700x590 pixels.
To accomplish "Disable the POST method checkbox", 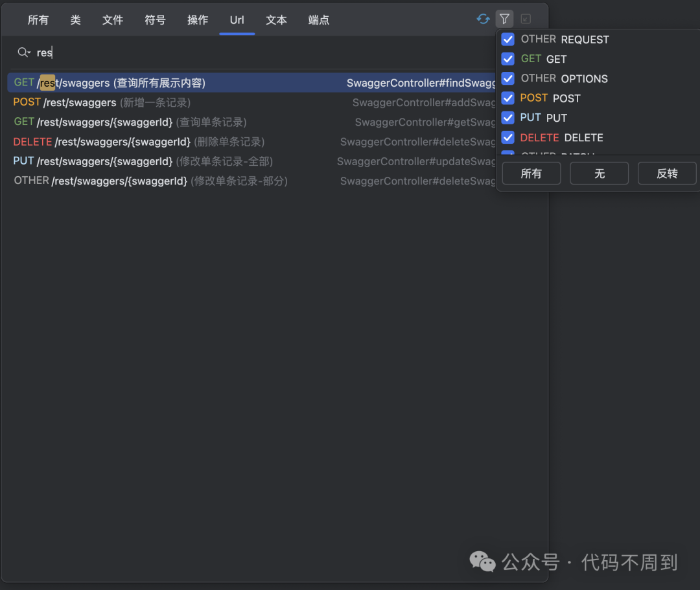I will (507, 98).
